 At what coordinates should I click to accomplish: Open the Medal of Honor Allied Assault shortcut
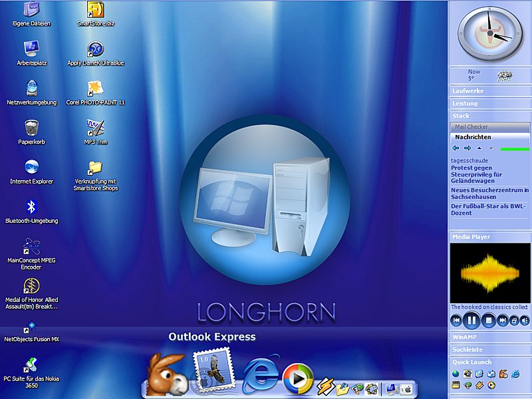coord(31,293)
